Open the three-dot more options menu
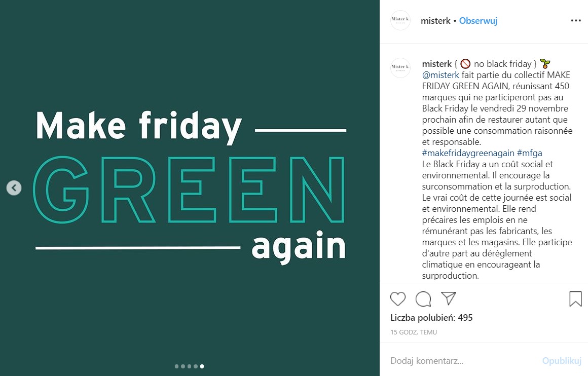Viewport: 588px width, 376px height. (x=576, y=21)
